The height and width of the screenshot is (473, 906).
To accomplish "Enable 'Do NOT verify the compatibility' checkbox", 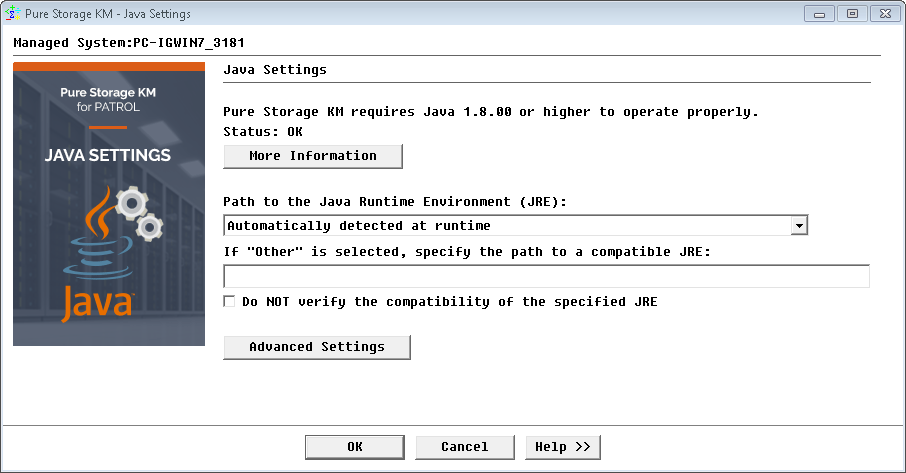I will 230,301.
